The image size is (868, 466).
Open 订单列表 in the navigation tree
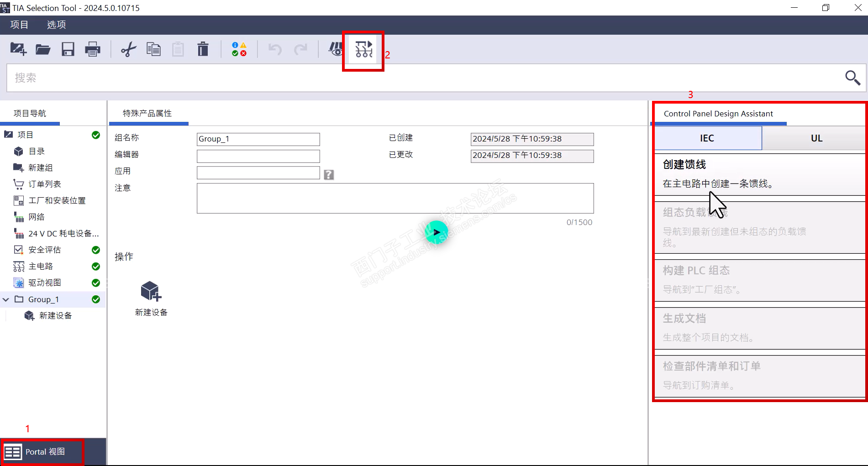(x=44, y=184)
